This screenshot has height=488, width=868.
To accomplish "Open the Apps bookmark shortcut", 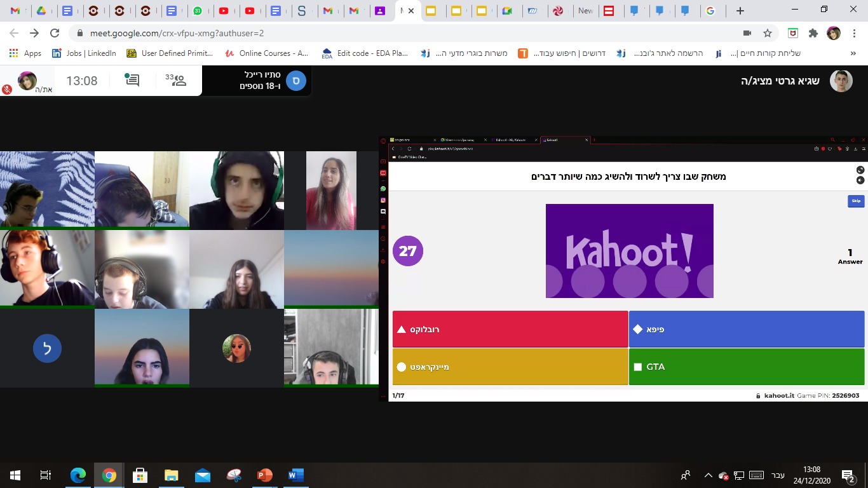I will point(25,53).
